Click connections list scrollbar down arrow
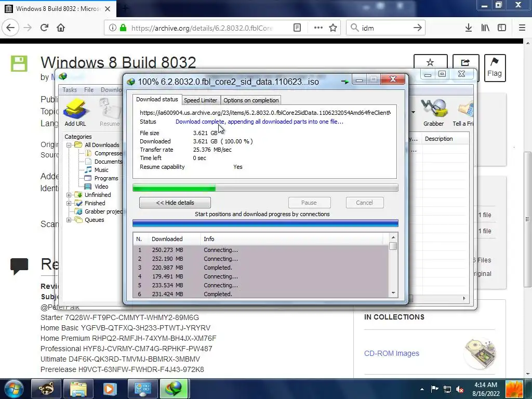 point(393,293)
